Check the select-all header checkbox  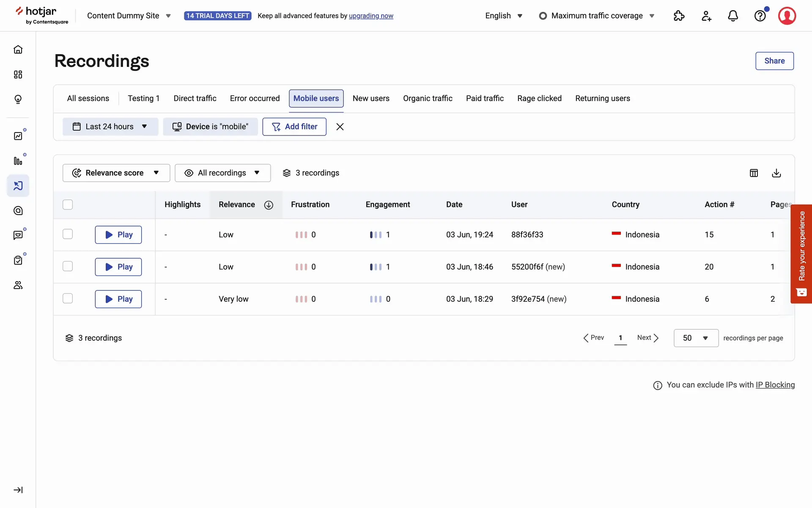pyautogui.click(x=68, y=204)
